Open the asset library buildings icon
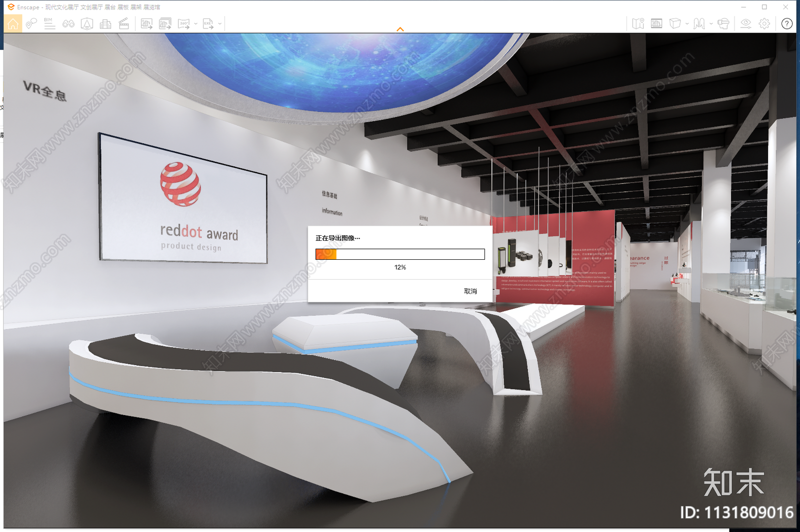 click(x=105, y=23)
